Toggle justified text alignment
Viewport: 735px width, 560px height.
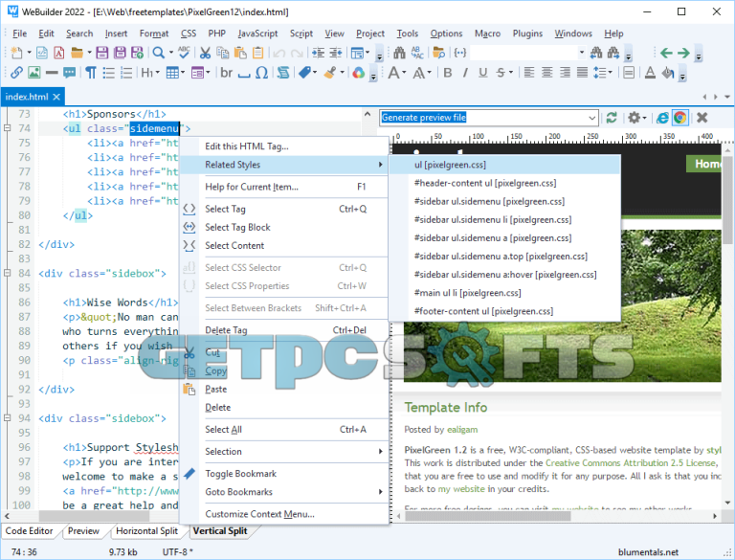(582, 73)
